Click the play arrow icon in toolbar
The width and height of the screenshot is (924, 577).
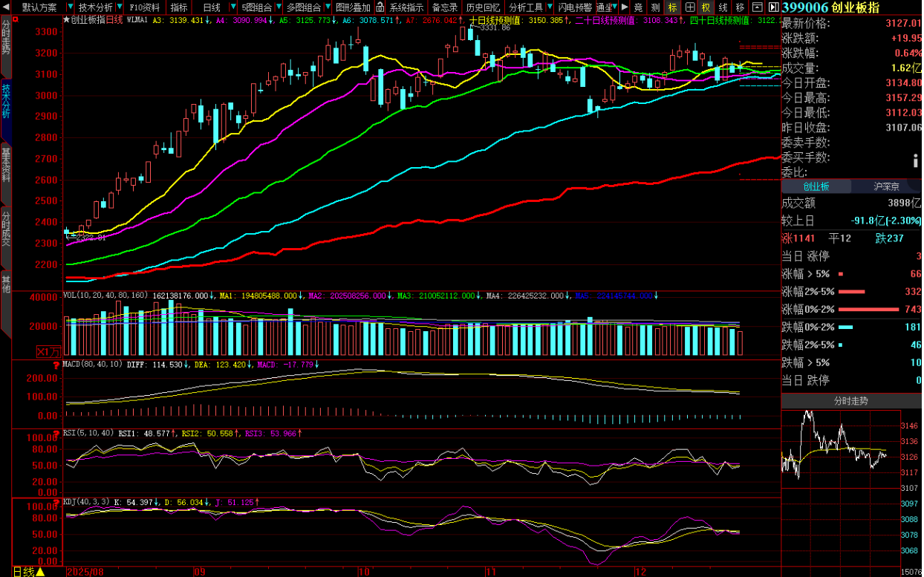tap(625, 7)
